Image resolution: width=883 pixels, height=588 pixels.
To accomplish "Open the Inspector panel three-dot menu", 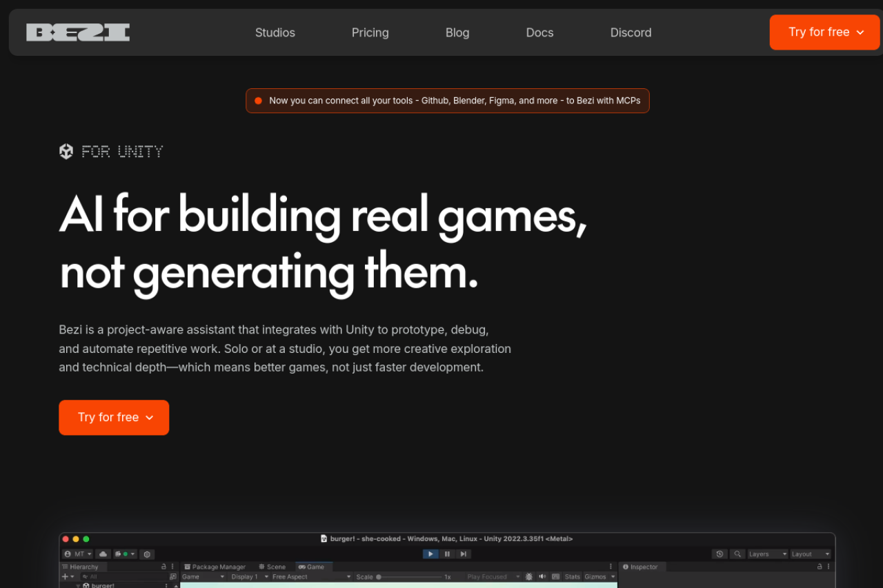I will tap(829, 567).
